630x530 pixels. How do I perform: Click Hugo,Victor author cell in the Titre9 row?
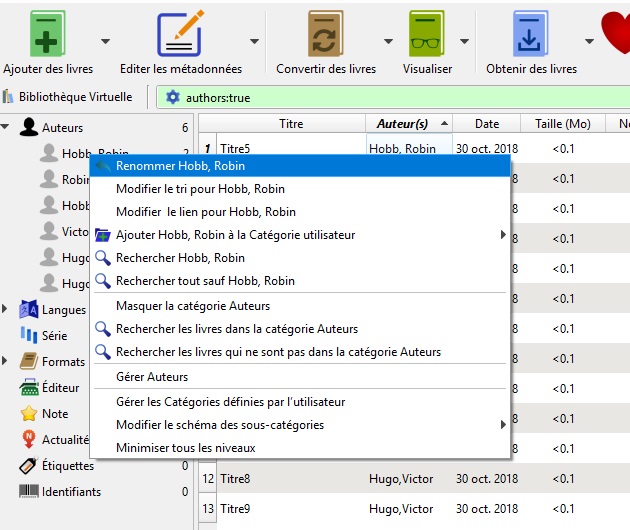coord(409,508)
